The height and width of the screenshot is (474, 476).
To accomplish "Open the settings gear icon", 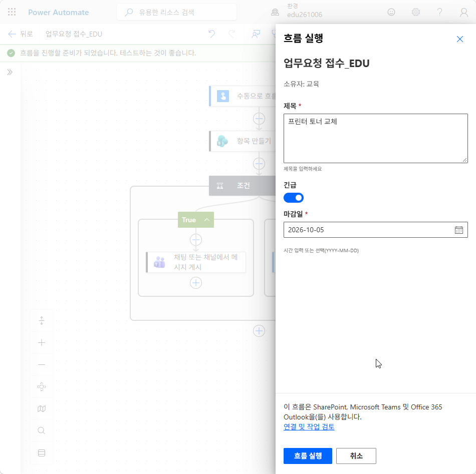I will pyautogui.click(x=415, y=12).
